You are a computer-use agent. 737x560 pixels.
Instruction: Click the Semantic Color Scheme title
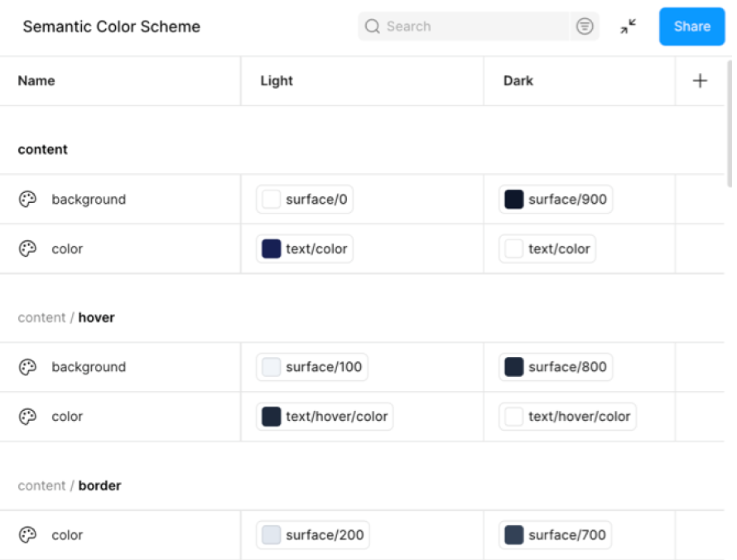pos(112,27)
